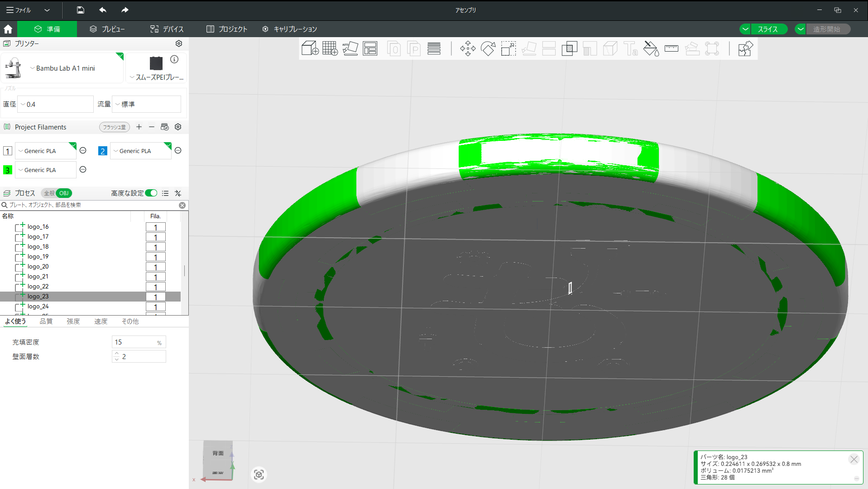The height and width of the screenshot is (489, 868).
Task: Click the Arrange all objects icon
Action: pos(370,48)
